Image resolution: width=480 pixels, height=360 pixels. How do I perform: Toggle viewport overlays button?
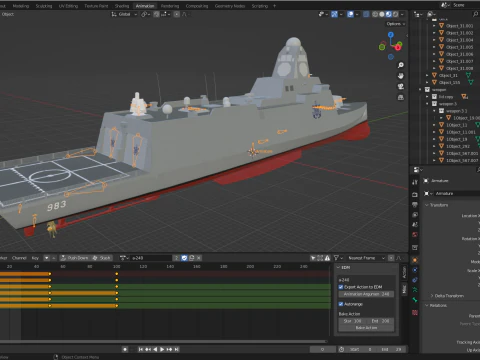[350, 14]
